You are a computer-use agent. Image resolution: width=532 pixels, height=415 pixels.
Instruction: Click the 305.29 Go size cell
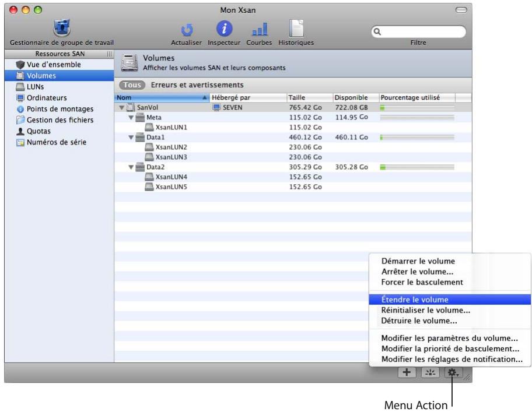(x=305, y=167)
